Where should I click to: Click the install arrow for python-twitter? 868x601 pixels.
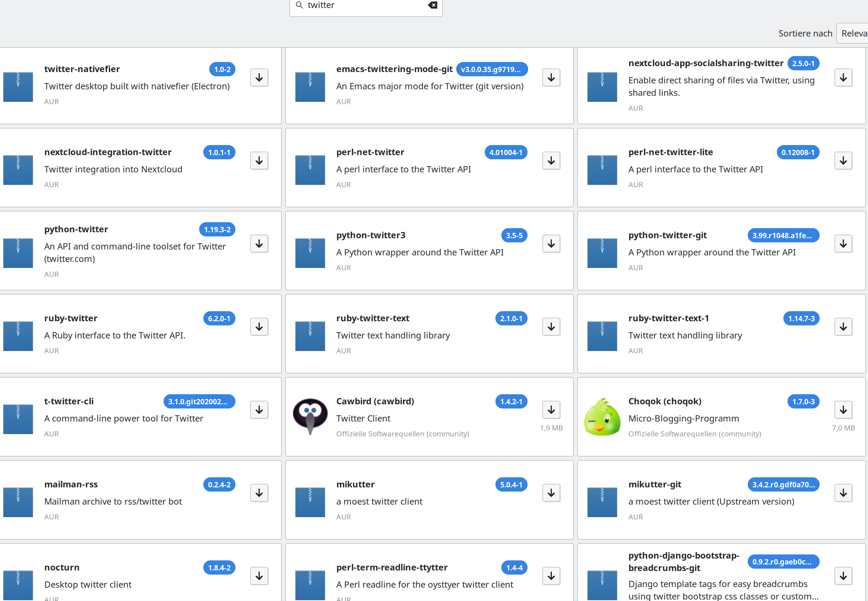click(259, 244)
